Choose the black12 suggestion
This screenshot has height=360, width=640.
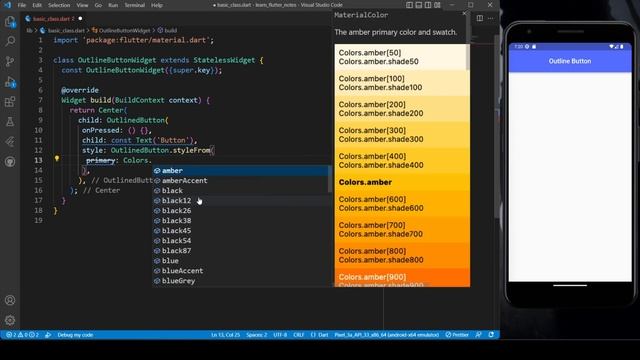pos(241,200)
